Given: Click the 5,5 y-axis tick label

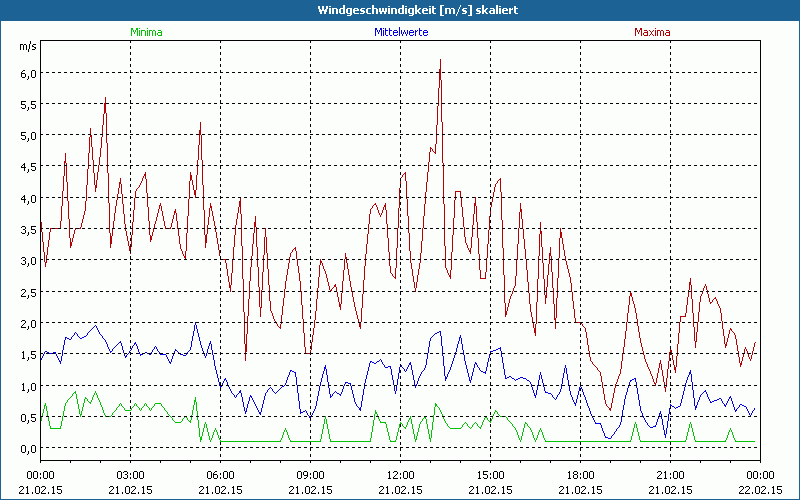Looking at the screenshot, I should 27,104.
